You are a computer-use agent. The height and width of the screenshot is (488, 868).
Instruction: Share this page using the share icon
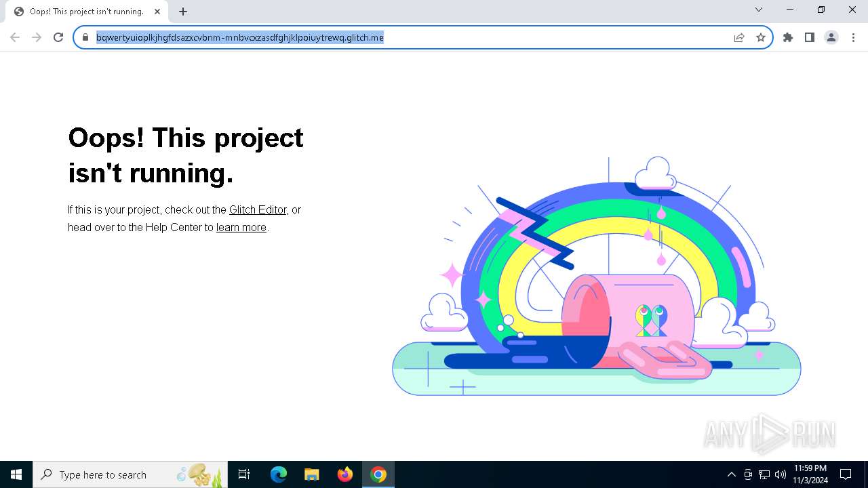point(739,37)
